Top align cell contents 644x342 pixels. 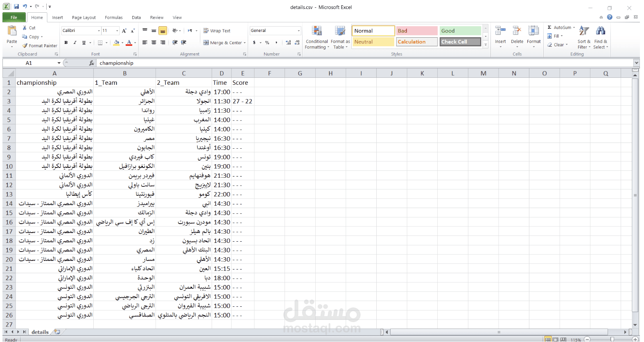pos(145,31)
